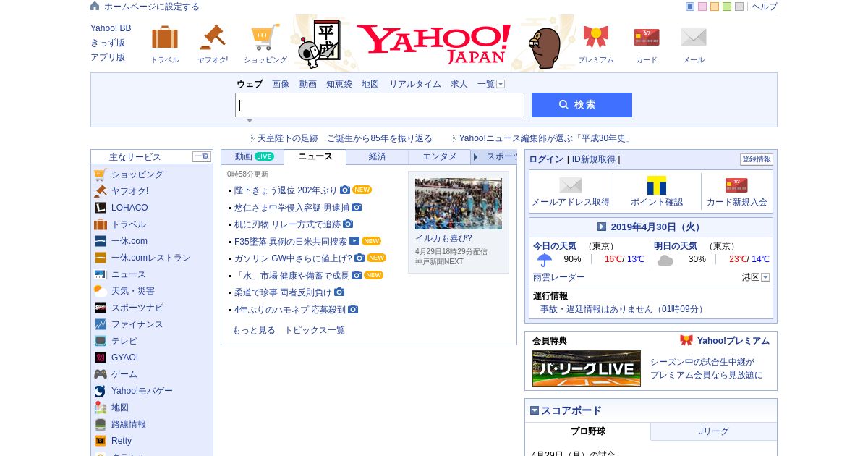
Task: Click the home icon beside ホームページに設定する
Action: 95,6
